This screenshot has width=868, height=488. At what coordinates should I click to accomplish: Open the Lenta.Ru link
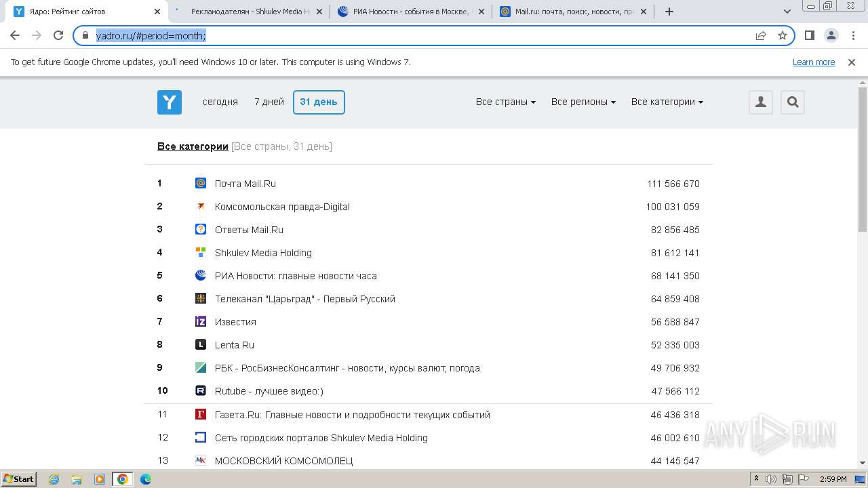[235, 345]
